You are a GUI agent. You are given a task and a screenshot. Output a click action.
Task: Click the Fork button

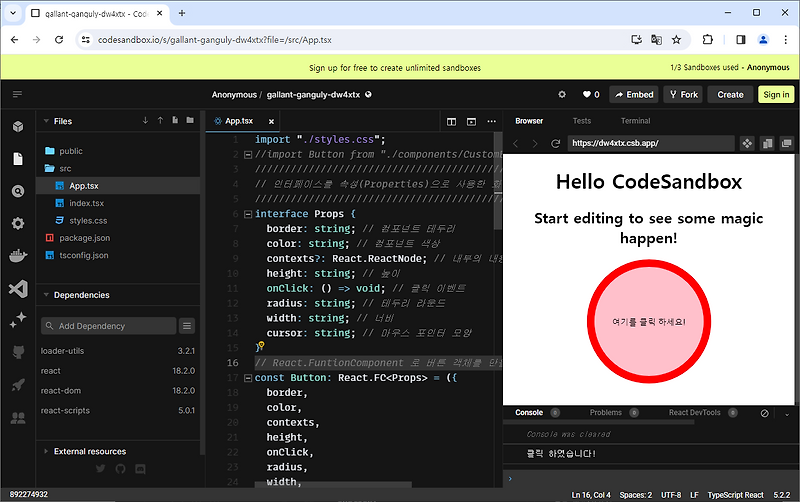[x=683, y=94]
